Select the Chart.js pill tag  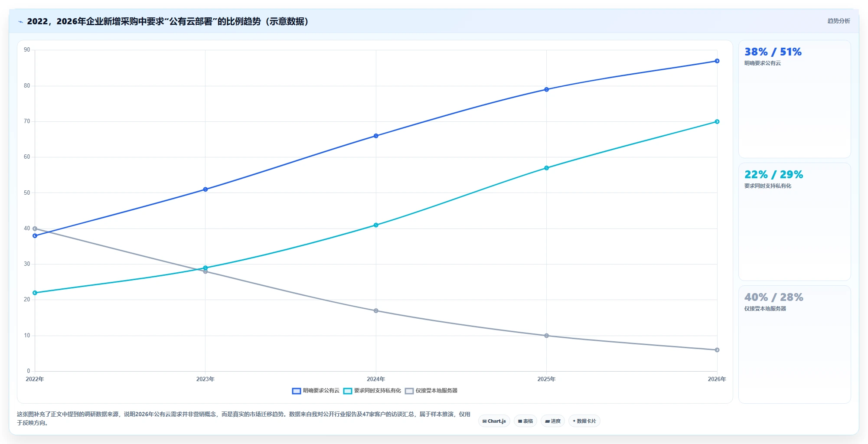coord(494,421)
